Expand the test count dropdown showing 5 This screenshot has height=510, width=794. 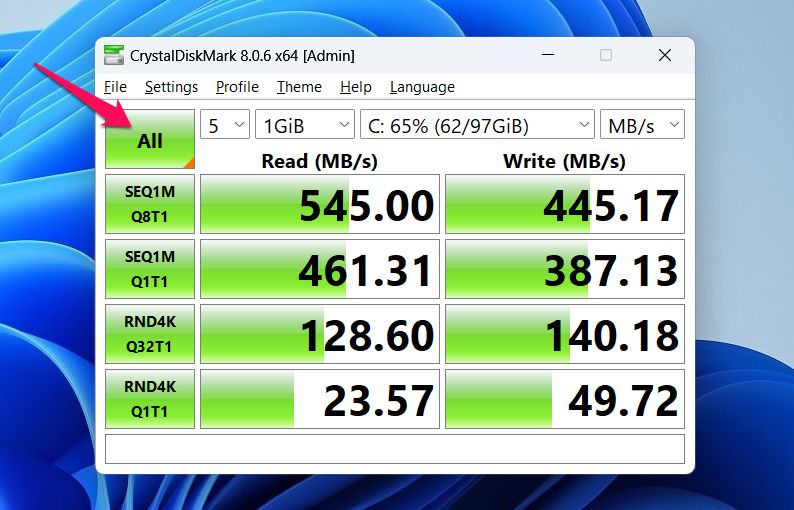(x=225, y=125)
